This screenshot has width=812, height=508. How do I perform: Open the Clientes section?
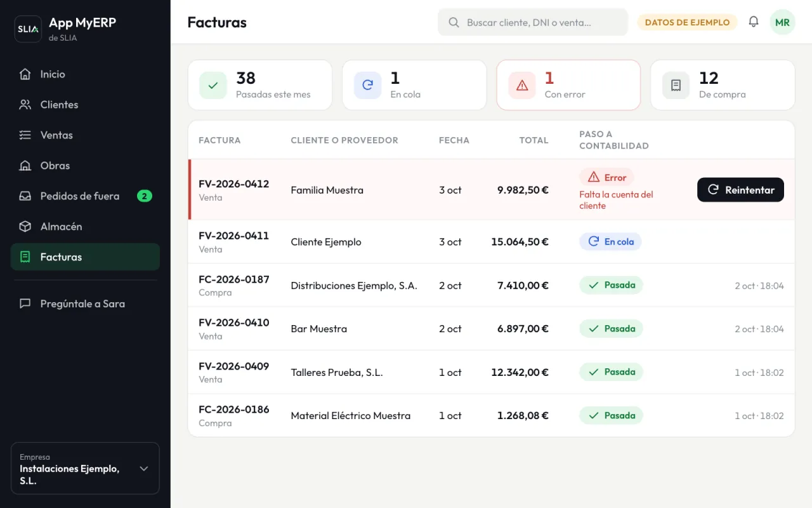[x=85, y=105]
